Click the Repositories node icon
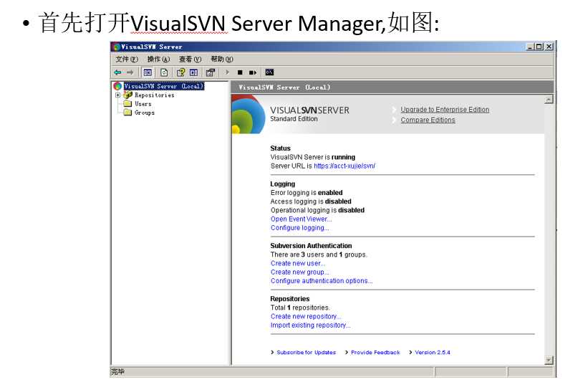 point(128,95)
